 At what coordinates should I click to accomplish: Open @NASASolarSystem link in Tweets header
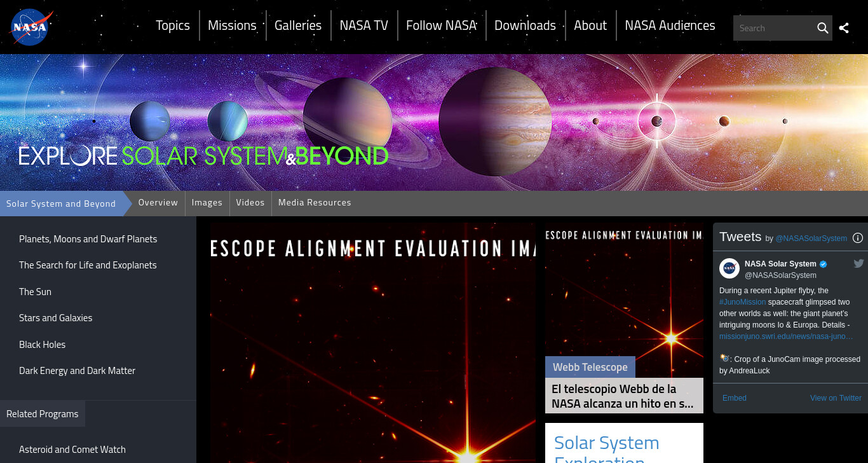point(811,238)
